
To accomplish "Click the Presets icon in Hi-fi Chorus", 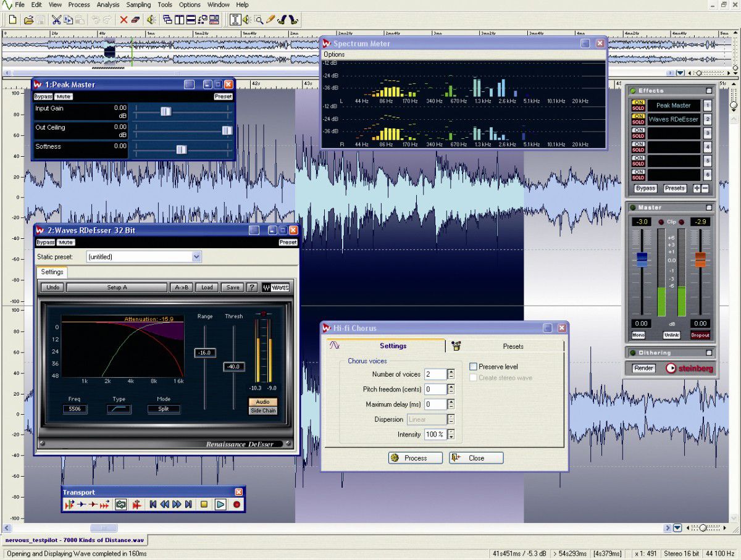I will [456, 346].
